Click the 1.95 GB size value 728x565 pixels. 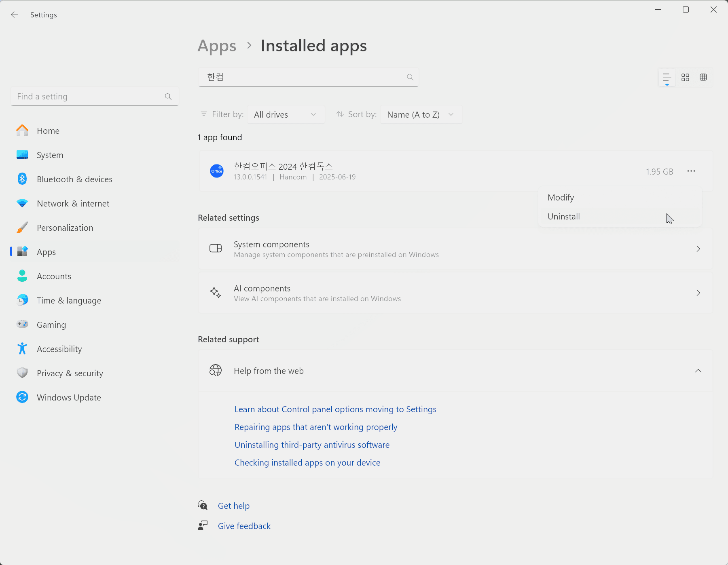(659, 171)
